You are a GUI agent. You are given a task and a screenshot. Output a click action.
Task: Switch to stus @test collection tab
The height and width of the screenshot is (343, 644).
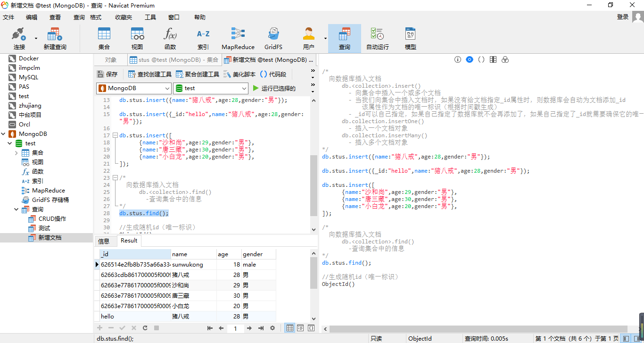pyautogui.click(x=174, y=60)
